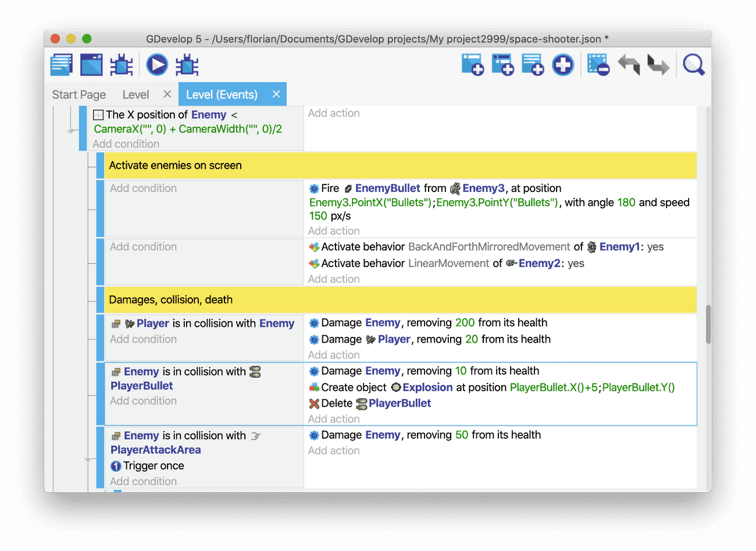Open search in events magnifier
This screenshot has height=551, width=756.
click(x=693, y=65)
